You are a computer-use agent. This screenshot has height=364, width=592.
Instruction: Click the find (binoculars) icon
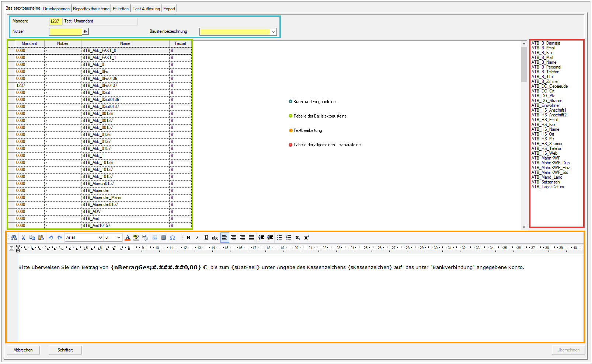[x=14, y=238]
